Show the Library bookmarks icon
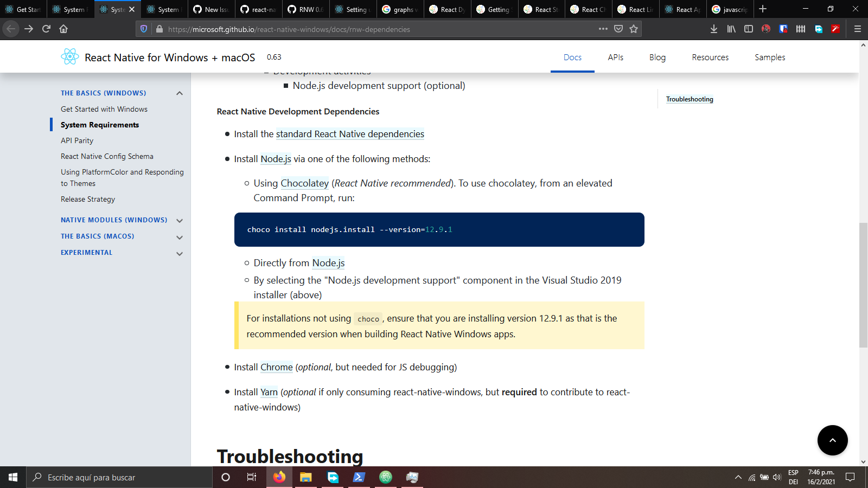The width and height of the screenshot is (868, 488). point(731,29)
